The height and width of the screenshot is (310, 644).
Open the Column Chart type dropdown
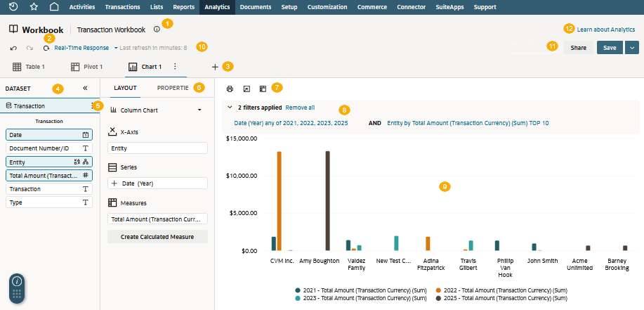[x=157, y=110]
